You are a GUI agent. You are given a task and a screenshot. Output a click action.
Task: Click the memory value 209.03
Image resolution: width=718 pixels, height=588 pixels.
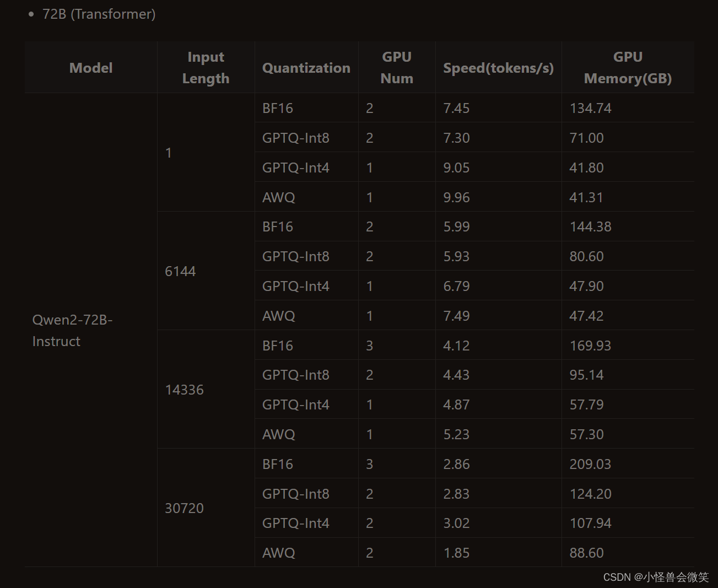click(590, 464)
